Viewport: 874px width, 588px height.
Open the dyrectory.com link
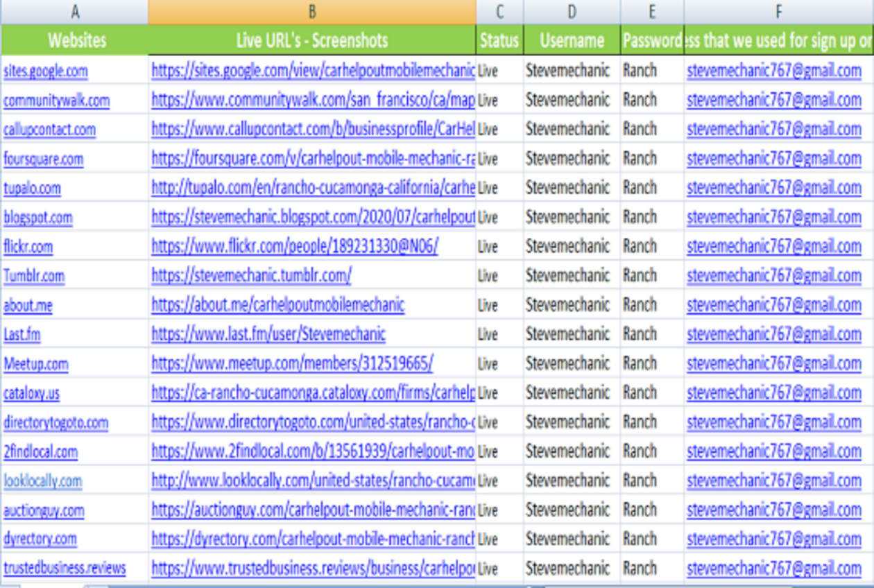[x=40, y=539]
